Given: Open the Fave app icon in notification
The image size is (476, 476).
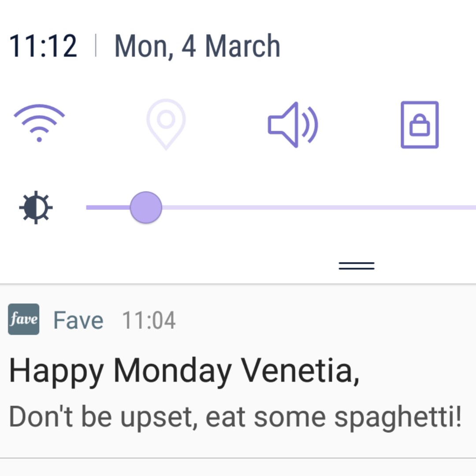Looking at the screenshot, I should (x=24, y=319).
